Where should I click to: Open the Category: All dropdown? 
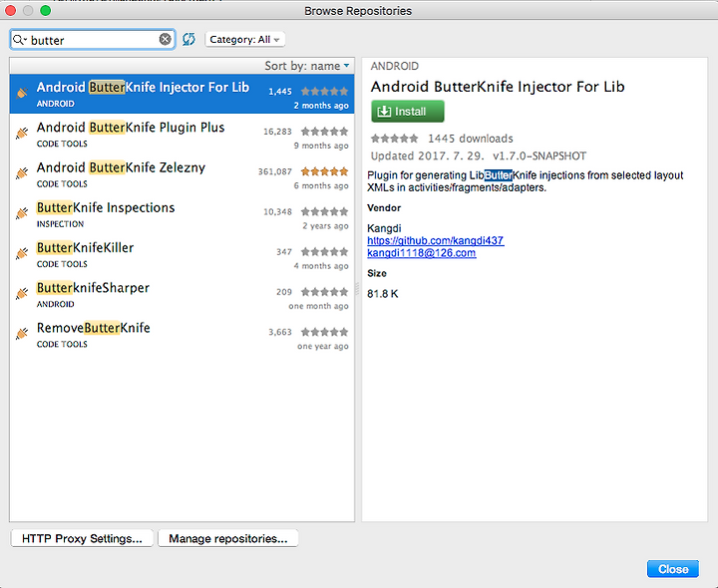pos(245,39)
